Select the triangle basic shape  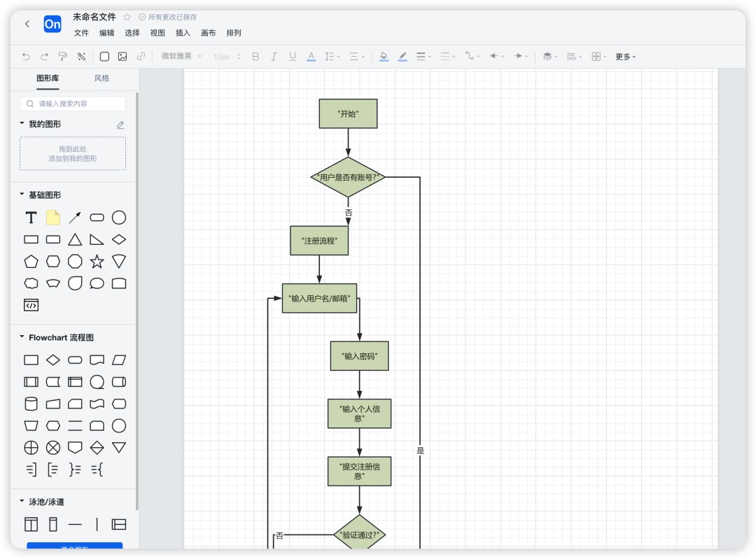(x=75, y=239)
